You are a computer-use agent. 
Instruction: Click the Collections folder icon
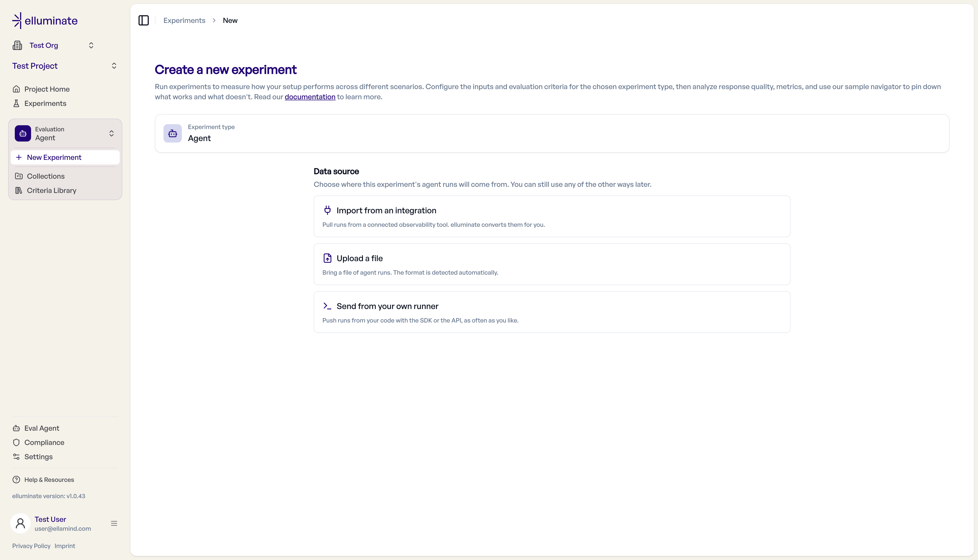coord(19,176)
